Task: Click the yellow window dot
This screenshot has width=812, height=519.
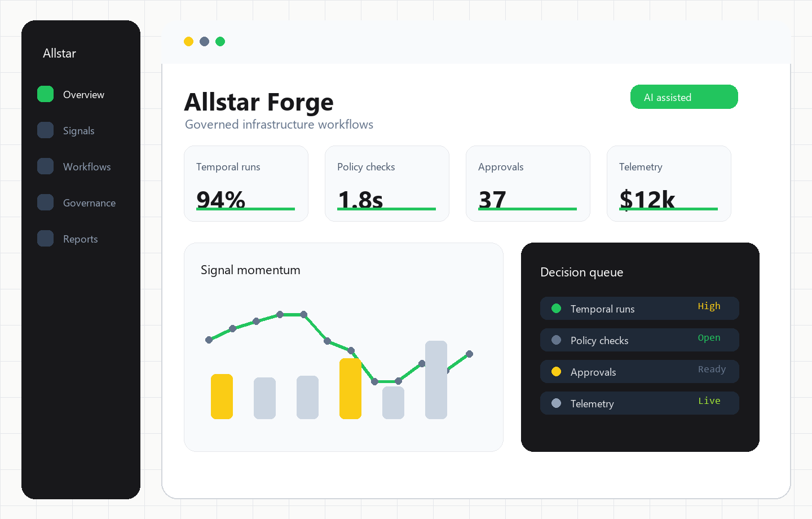Action: [189, 41]
